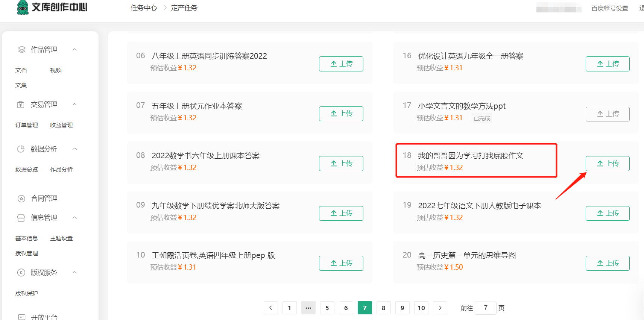Jump to page 9
The width and height of the screenshot is (644, 320).
click(402, 308)
